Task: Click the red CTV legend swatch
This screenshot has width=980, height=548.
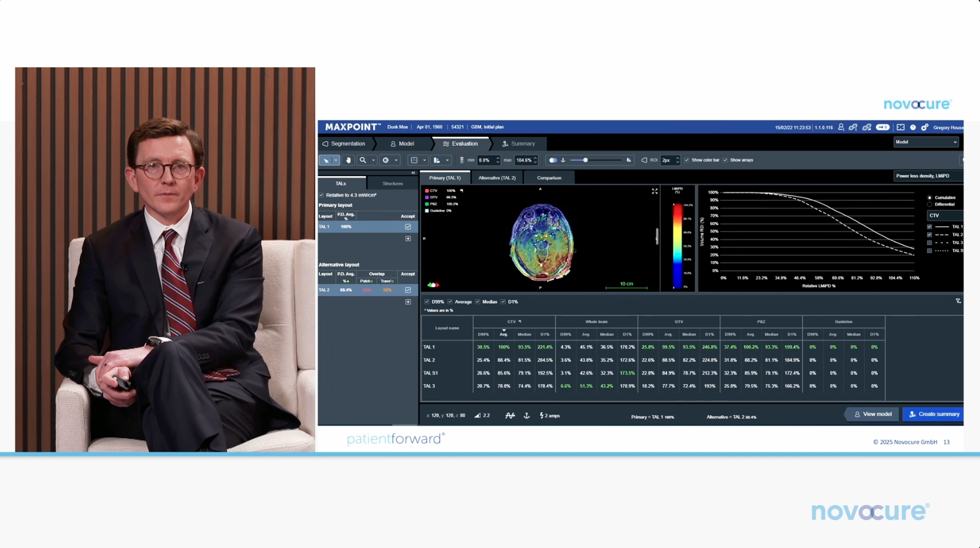Action: point(427,191)
